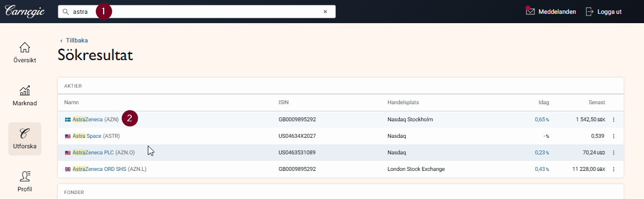Open Profil in the sidebar

tap(25, 181)
